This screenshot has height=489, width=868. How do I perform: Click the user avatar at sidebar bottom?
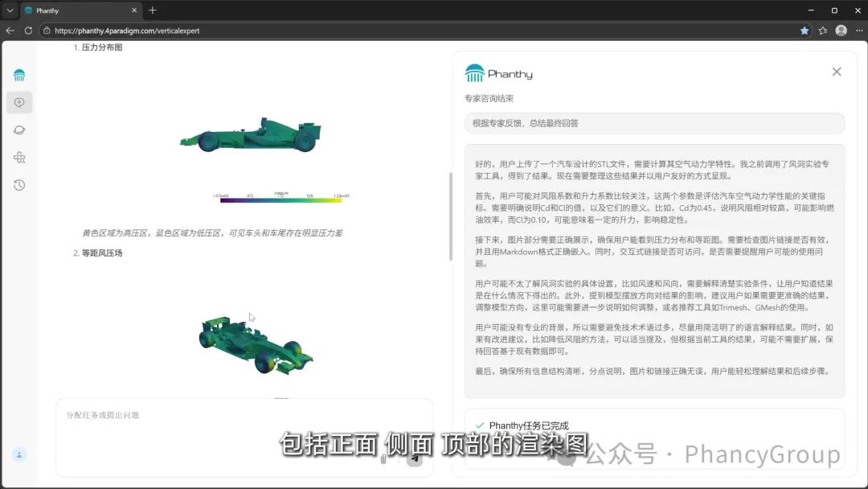click(x=19, y=454)
